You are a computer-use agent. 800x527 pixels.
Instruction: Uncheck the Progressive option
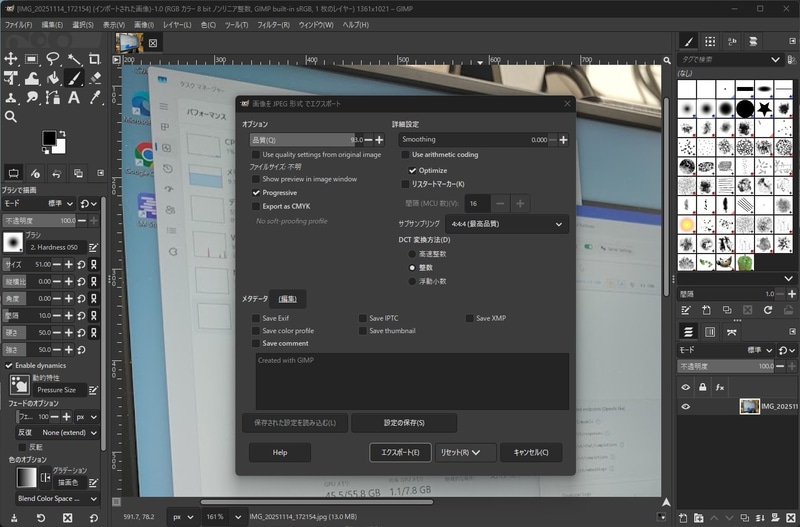click(256, 193)
